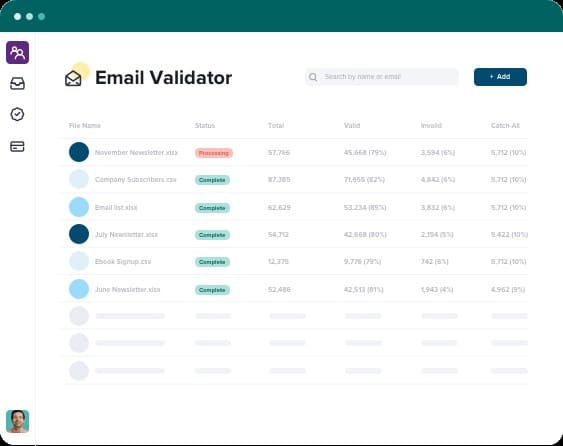Open the contacts icon in sidebar
The height and width of the screenshot is (446, 563).
tap(18, 52)
